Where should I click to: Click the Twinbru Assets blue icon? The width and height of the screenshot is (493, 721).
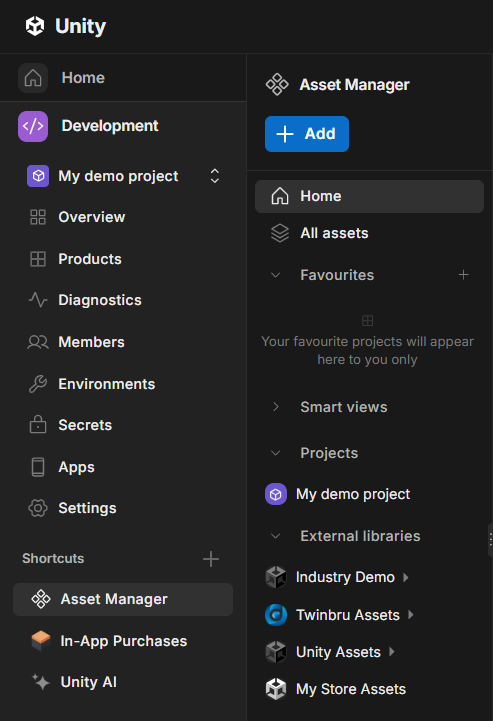(276, 615)
